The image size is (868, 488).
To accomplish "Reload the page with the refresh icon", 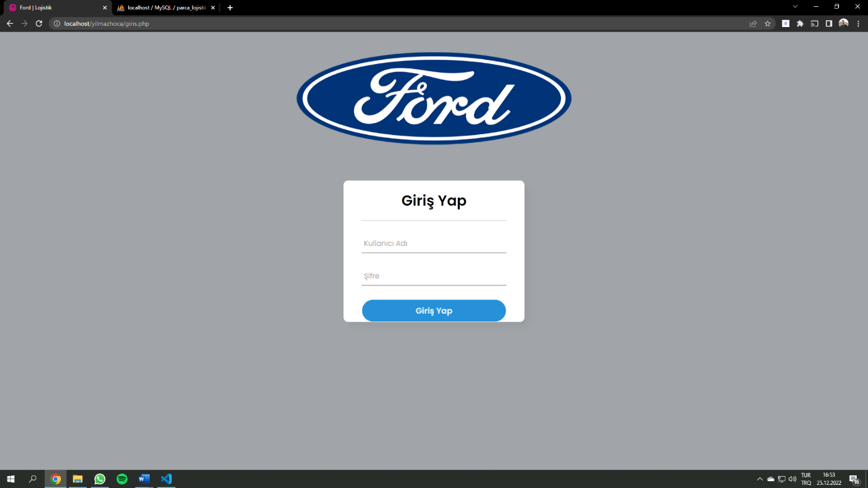I will coord(38,24).
